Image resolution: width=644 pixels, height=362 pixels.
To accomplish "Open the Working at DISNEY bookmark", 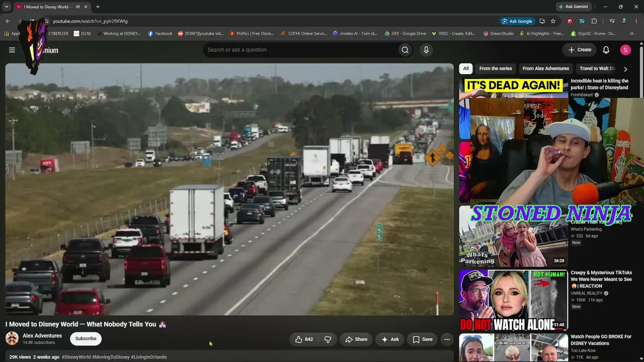I will tap(118, 34).
